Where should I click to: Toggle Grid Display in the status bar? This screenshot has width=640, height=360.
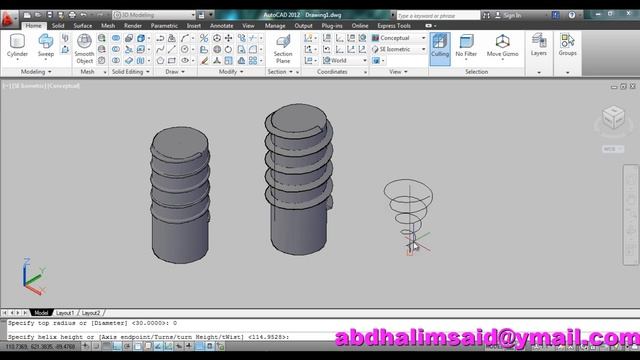point(107,347)
